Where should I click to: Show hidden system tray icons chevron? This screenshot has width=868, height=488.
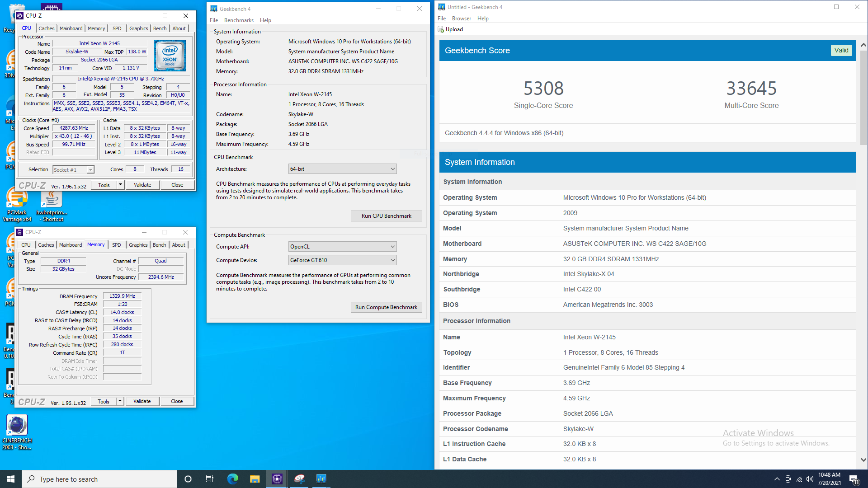777,479
